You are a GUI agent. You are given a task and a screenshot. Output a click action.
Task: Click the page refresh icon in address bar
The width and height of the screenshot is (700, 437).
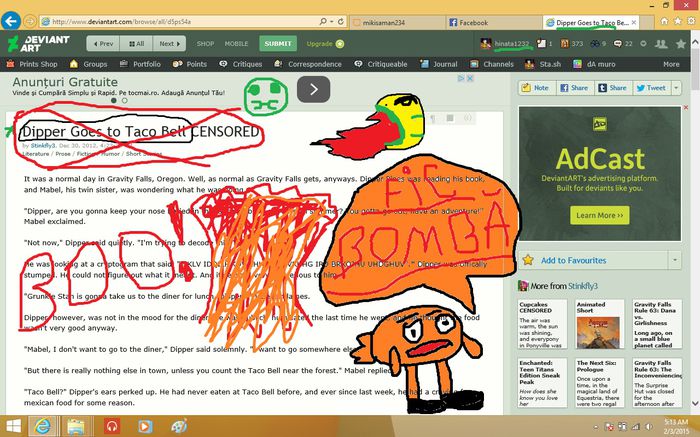coord(341,21)
